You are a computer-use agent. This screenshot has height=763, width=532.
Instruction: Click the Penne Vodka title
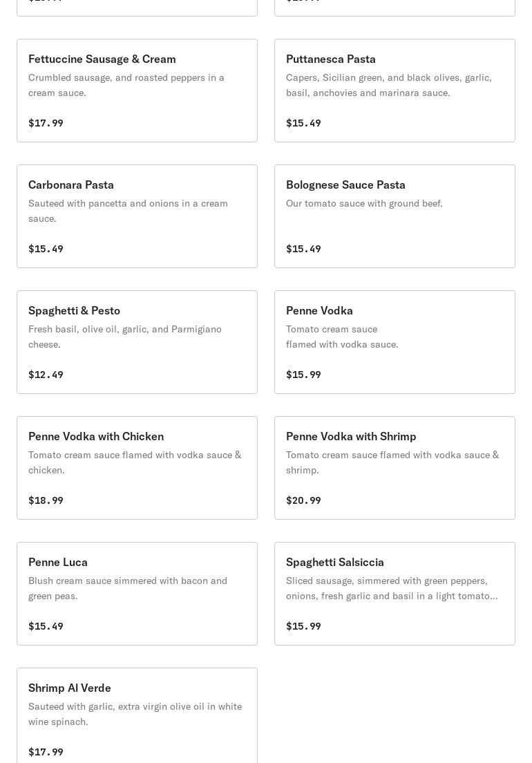click(319, 310)
